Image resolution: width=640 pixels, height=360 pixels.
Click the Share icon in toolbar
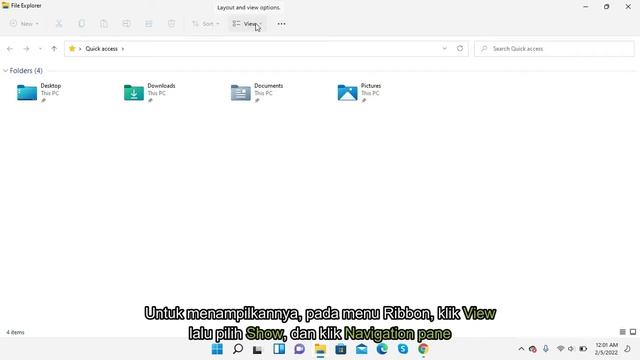(149, 24)
